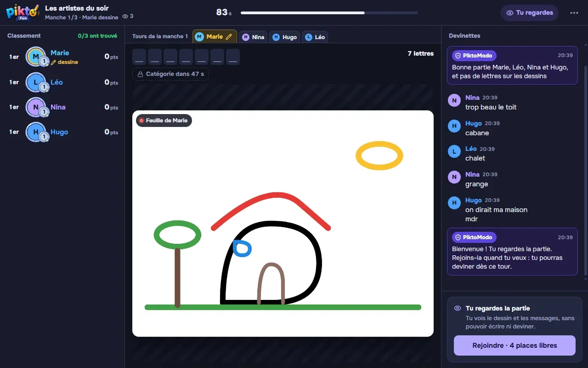The image size is (588, 368).
Task: Click the '7 lettres' word length text
Action: tap(420, 54)
